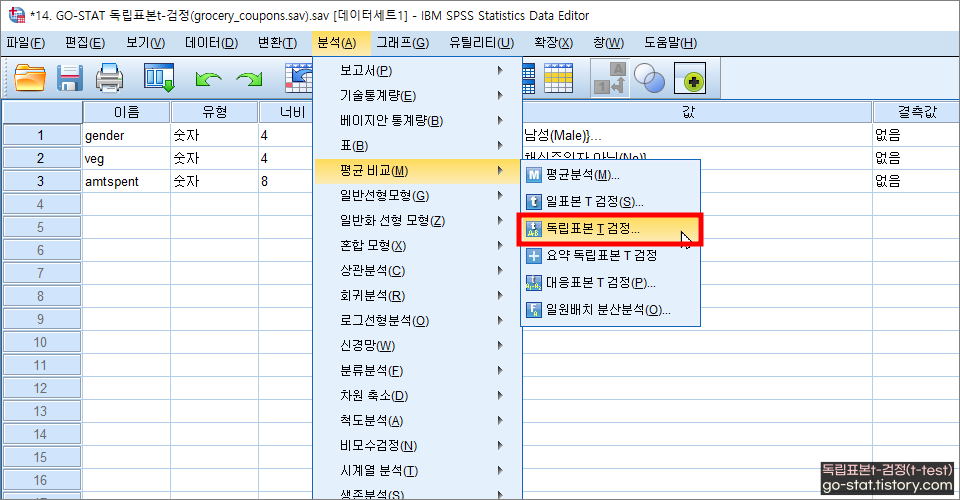
Task: Click the Use Variable Sets circles icon
Action: pyautogui.click(x=649, y=78)
